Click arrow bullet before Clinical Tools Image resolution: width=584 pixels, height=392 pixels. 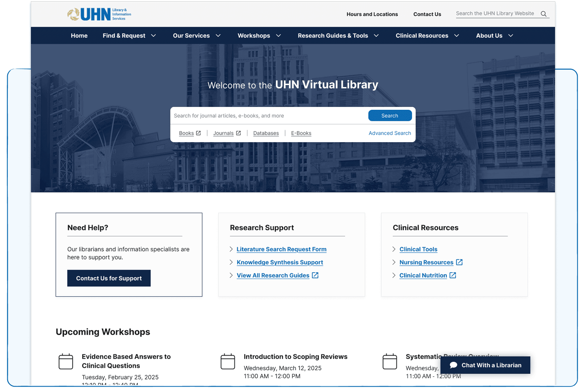394,249
